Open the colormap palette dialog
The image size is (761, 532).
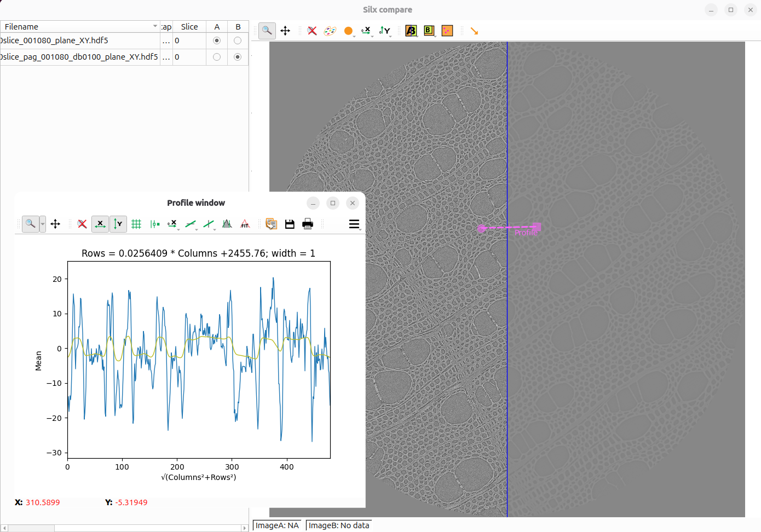[330, 31]
